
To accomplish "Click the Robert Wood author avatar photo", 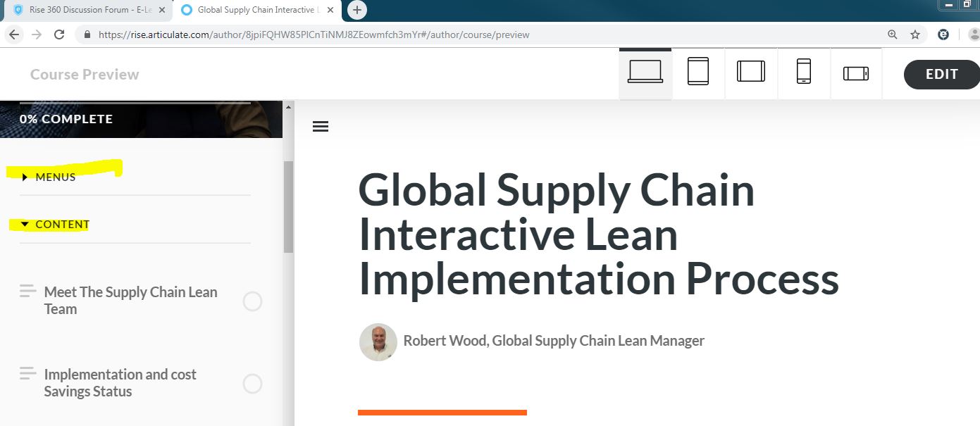I will tap(378, 342).
